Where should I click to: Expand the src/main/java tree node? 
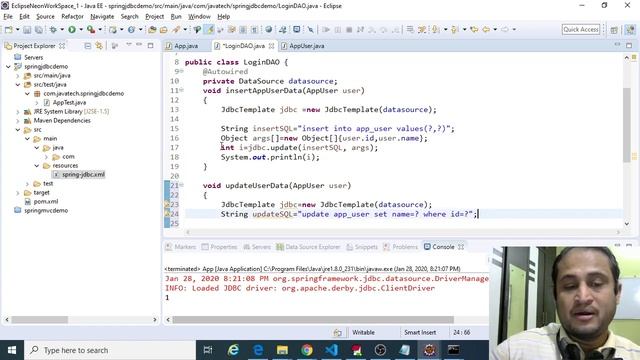[x=18, y=76]
